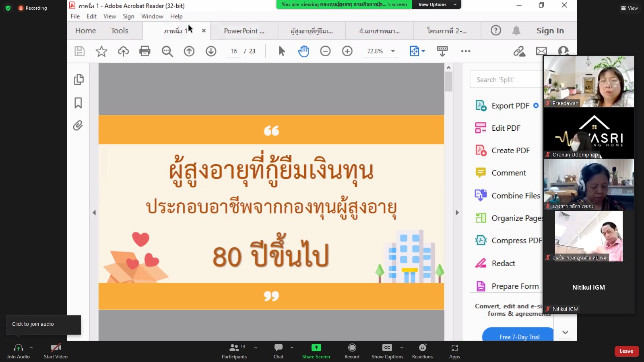Open the Window menu
This screenshot has height=362, width=644.
pyautogui.click(x=152, y=16)
